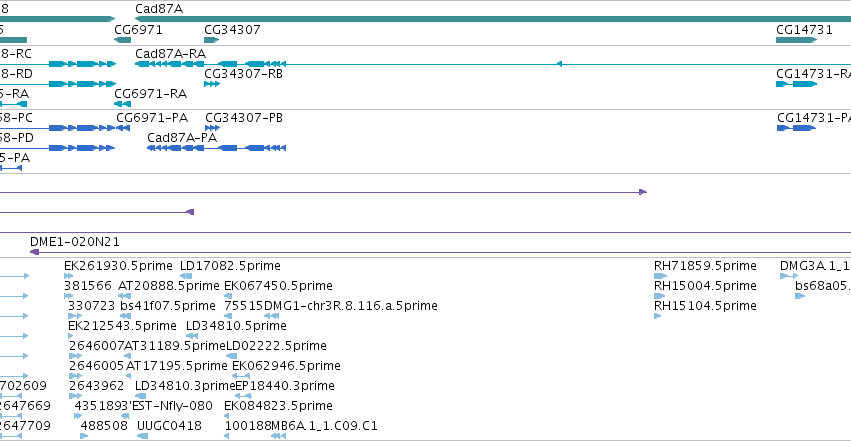The width and height of the screenshot is (851, 441).
Task: Click the CG6971-RA label
Action: tap(150, 93)
